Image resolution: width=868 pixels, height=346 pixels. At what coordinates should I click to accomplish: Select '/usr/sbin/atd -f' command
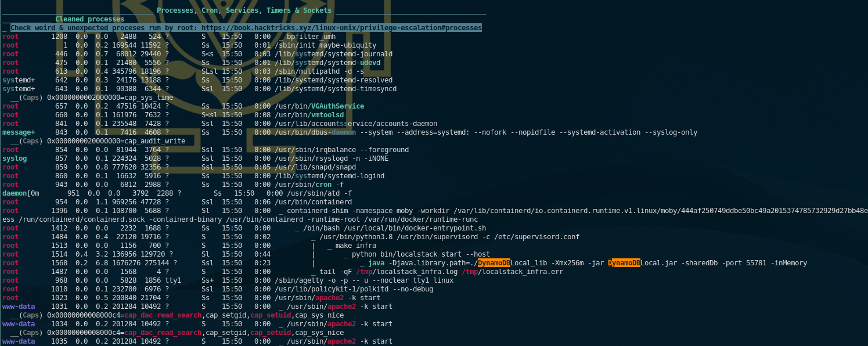pyautogui.click(x=319, y=193)
